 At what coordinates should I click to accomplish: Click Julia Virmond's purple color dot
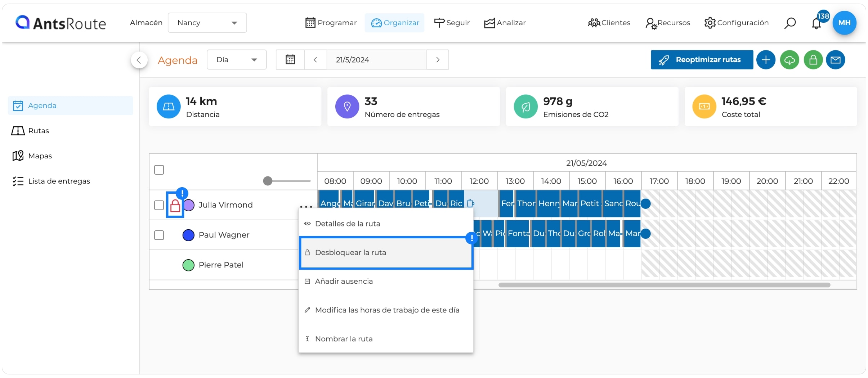[189, 205]
